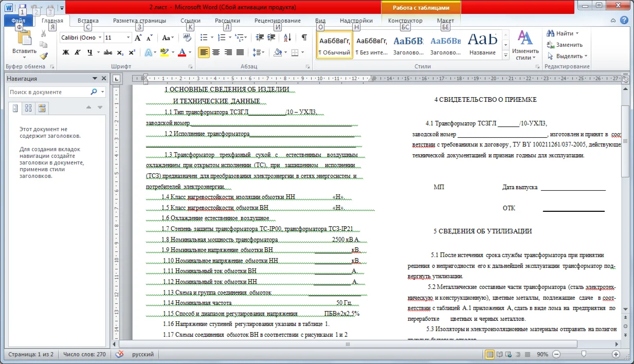634x364 pixels.
Task: Expand the font size dropdown
Action: tap(128, 38)
